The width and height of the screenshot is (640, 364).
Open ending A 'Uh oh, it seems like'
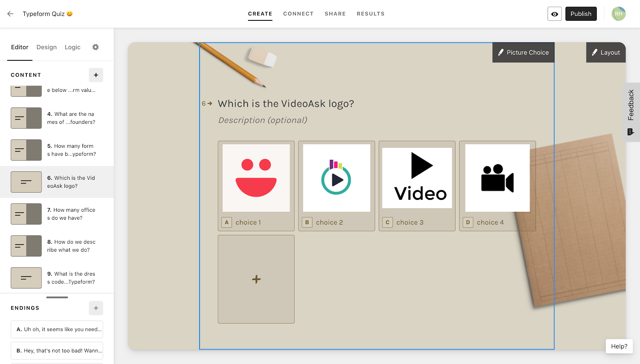[57, 329]
